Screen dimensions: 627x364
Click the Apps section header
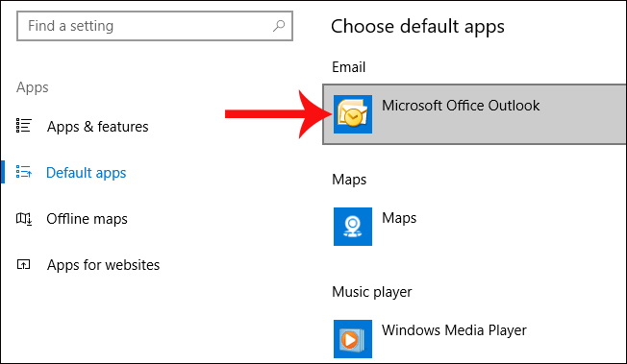(33, 87)
